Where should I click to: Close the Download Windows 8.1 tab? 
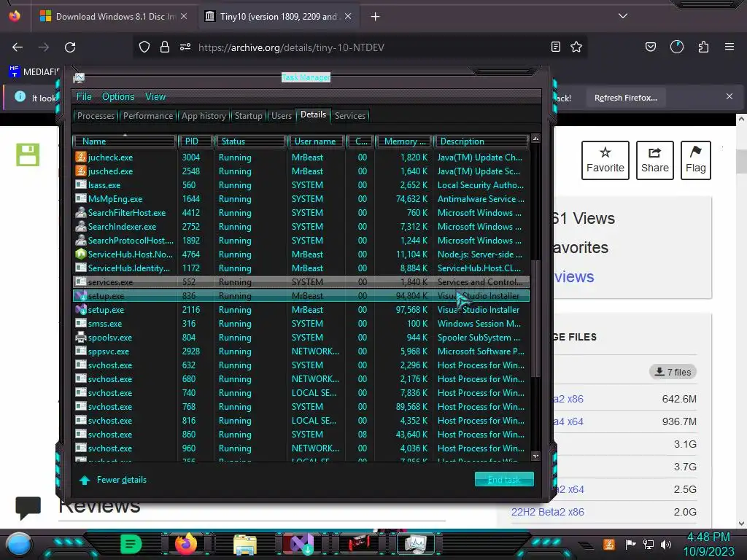tap(184, 16)
